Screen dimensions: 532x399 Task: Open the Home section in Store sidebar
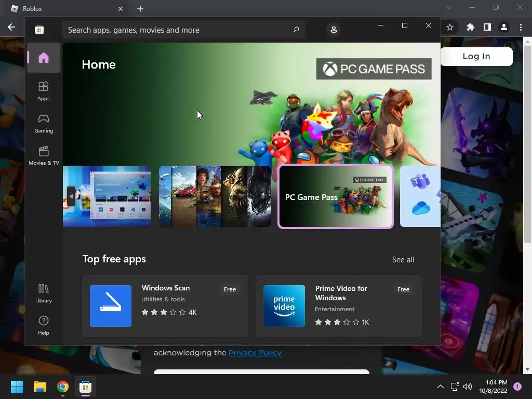point(44,58)
